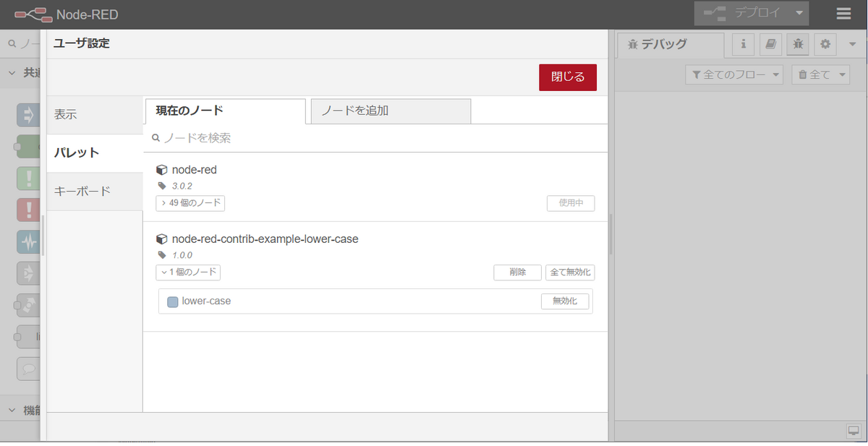This screenshot has width=868, height=446.
Task: Disable all nodes with 全て無効化
Action: click(x=570, y=273)
